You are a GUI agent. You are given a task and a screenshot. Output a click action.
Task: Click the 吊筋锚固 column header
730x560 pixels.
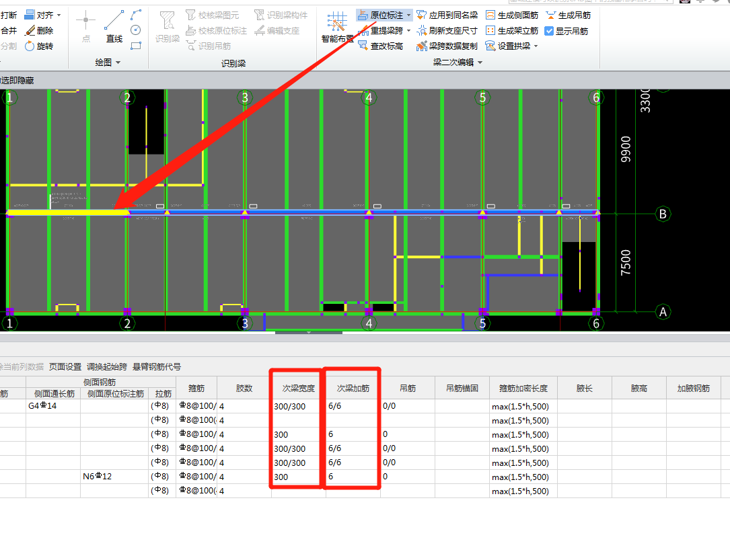point(462,388)
